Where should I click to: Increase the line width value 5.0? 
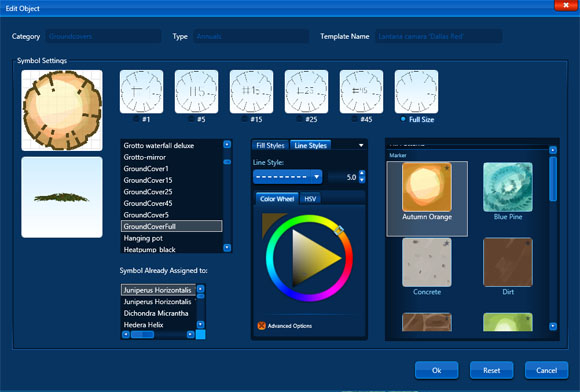[x=362, y=173]
